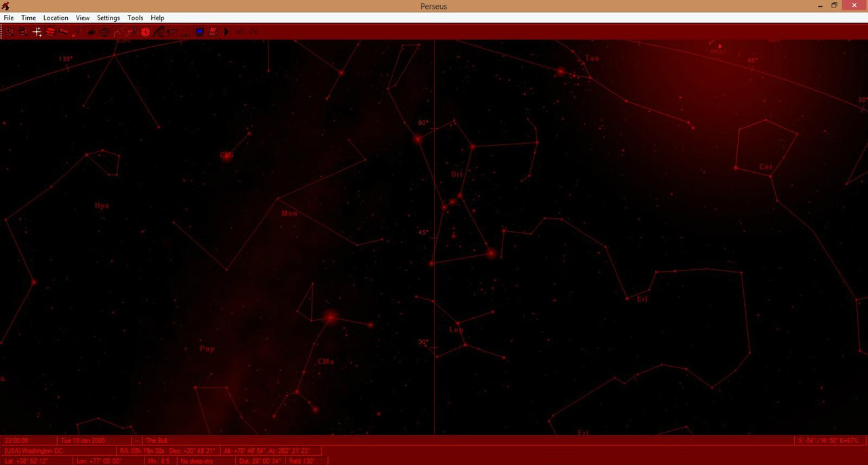
Task: Click the red clock time icon
Action: point(145,32)
